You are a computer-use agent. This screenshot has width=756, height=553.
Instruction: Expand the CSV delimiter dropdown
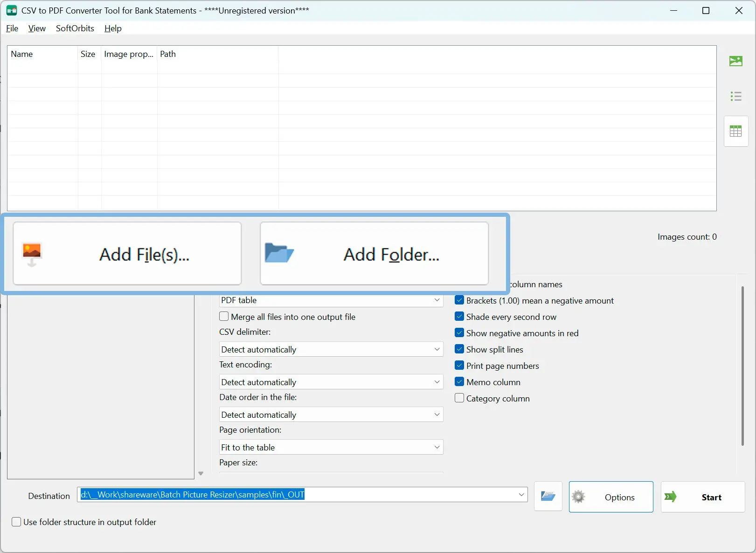click(x=331, y=349)
